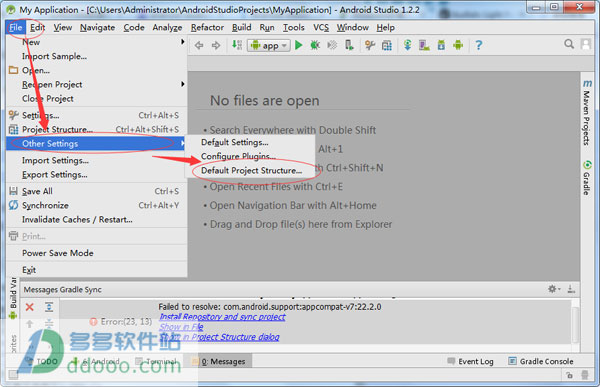Screen dimensions: 600x387
Task: Open AVD Manager toolbar icon
Action: coord(424,45)
